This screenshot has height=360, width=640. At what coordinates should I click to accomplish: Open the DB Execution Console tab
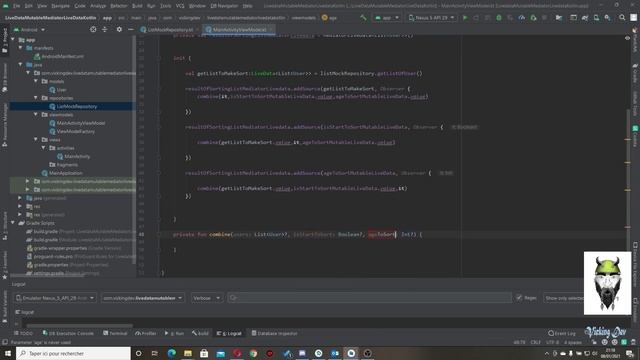pyautogui.click(x=68, y=333)
